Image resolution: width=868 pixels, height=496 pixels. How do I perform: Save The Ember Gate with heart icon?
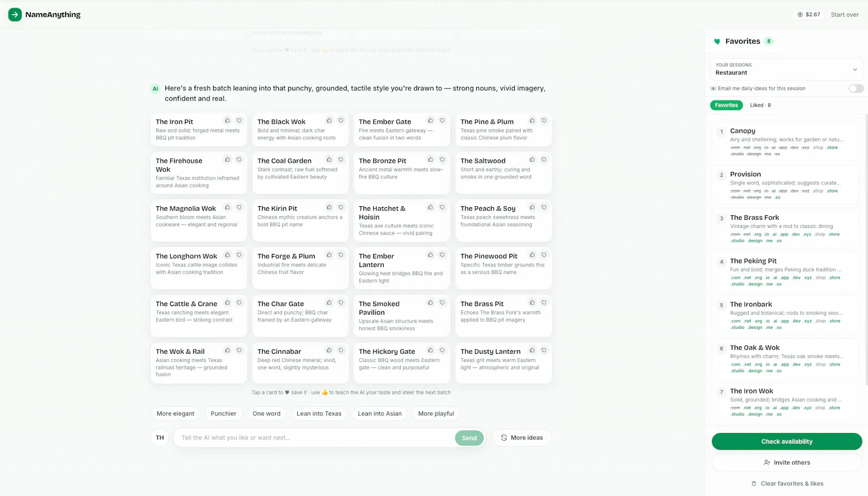tap(442, 120)
